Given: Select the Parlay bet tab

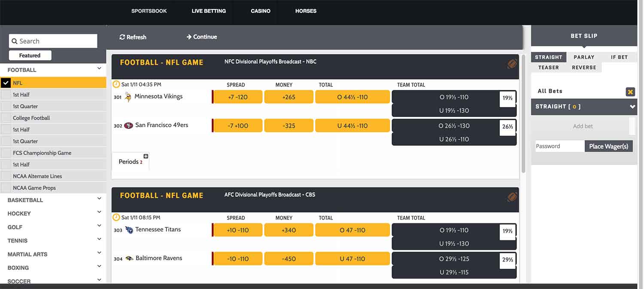Looking at the screenshot, I should 584,57.
